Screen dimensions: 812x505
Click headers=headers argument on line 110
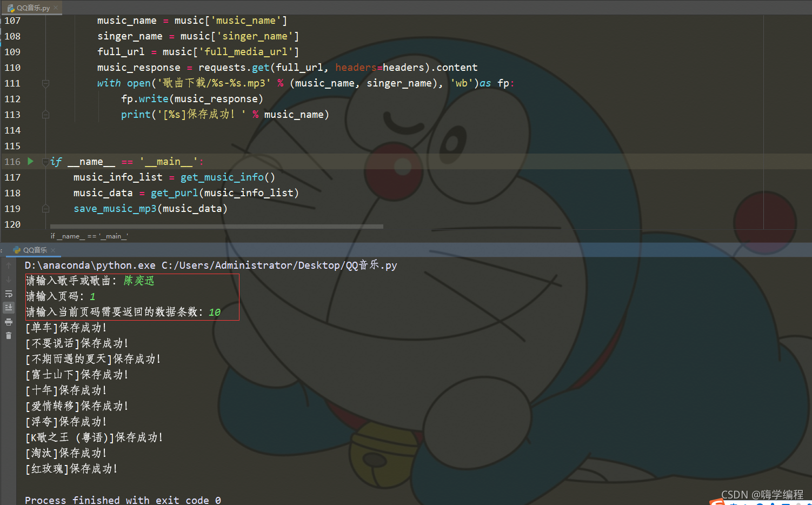380,68
